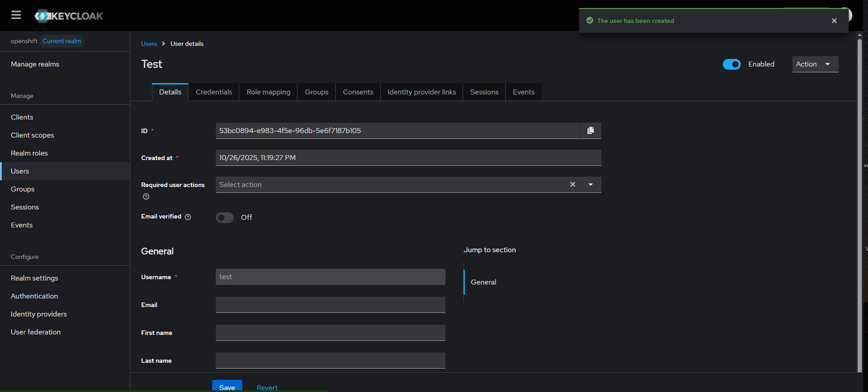Copy the user ID to clipboard
Screen dimensions: 868x392
point(590,131)
